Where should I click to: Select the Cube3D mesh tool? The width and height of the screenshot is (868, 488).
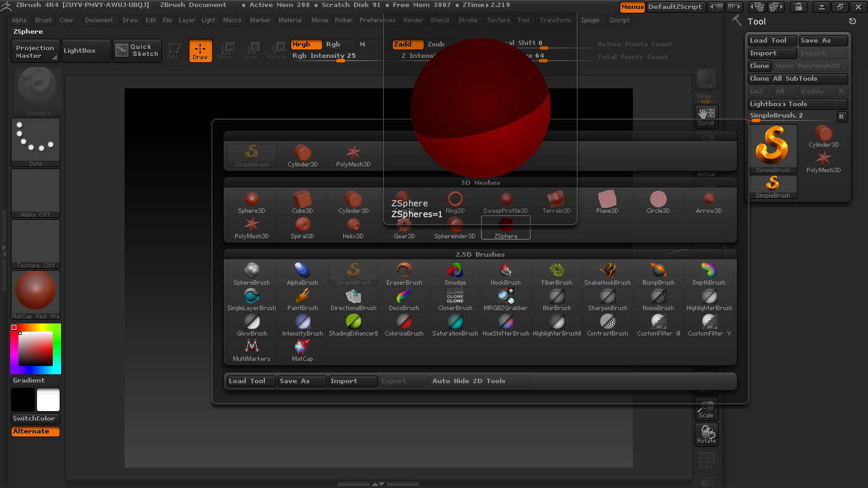tap(302, 203)
